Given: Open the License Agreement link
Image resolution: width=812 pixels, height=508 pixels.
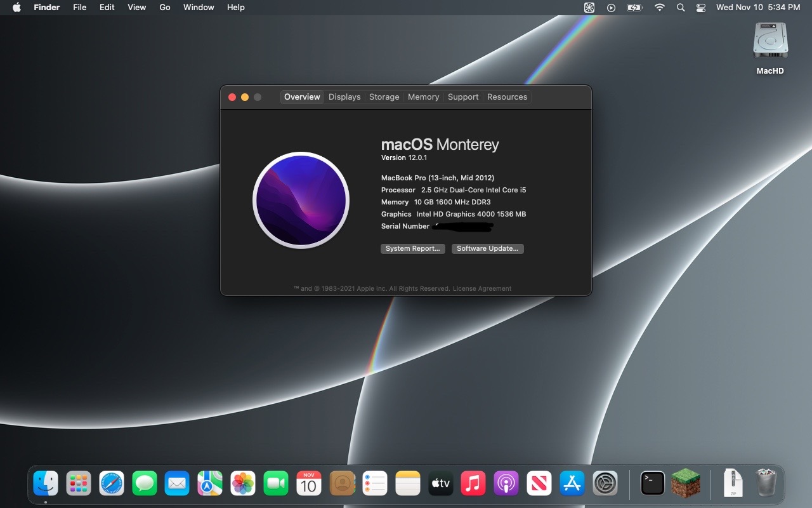Looking at the screenshot, I should tap(482, 288).
